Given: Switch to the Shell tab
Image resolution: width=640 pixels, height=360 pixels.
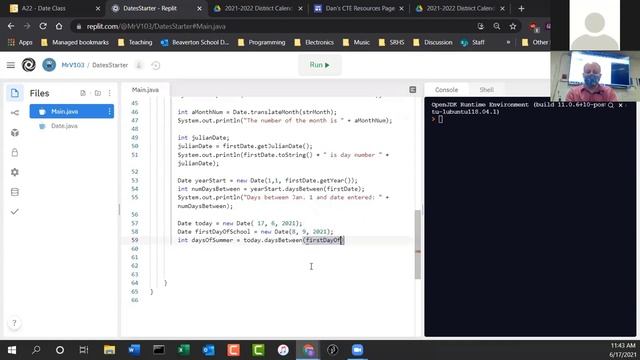Looking at the screenshot, I should [487, 90].
